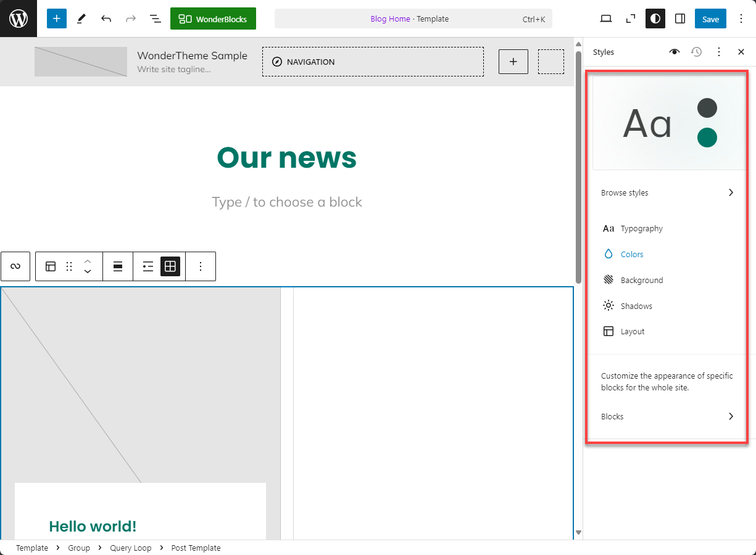
Task: Select the Grid view icon in the block toolbar
Action: pos(170,266)
